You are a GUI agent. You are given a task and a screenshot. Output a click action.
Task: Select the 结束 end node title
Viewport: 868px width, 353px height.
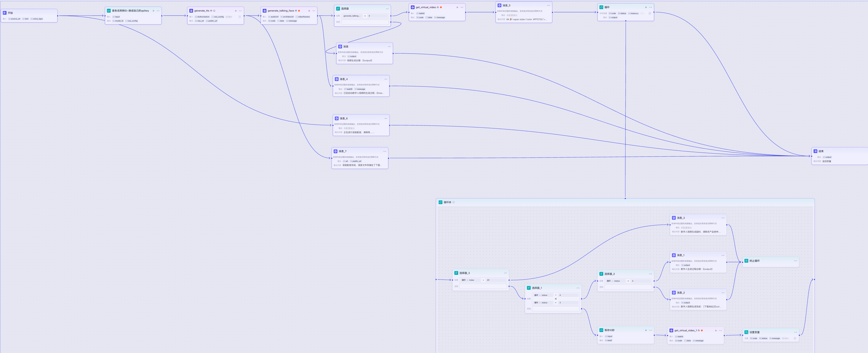pyautogui.click(x=821, y=151)
